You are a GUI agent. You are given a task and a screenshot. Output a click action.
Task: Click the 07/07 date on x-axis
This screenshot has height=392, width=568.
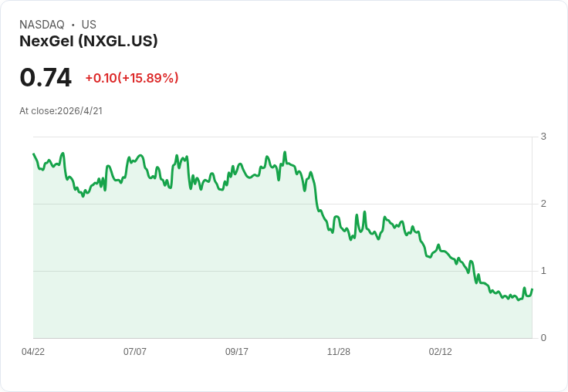[135, 352]
